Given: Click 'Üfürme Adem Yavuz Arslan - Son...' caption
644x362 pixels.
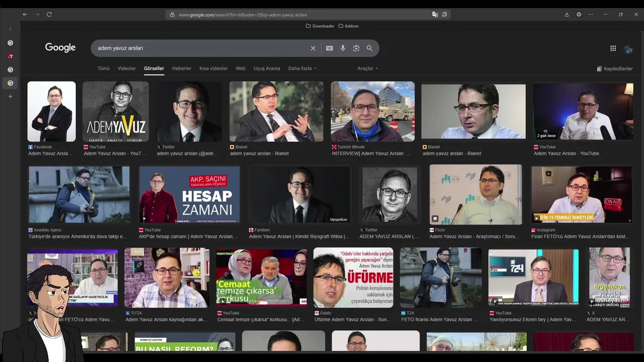Looking at the screenshot, I should point(353,319).
